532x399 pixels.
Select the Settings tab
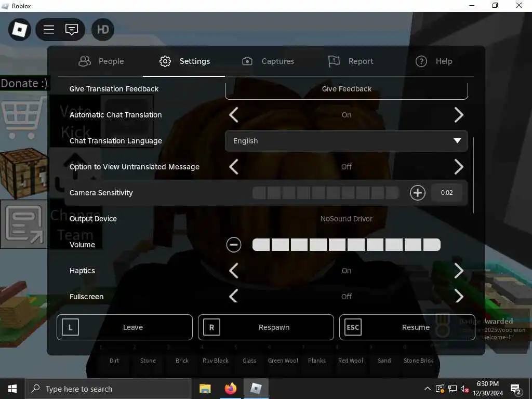click(184, 61)
